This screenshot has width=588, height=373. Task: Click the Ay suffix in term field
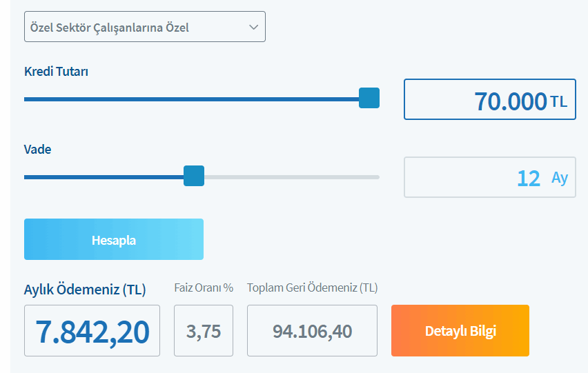click(559, 178)
